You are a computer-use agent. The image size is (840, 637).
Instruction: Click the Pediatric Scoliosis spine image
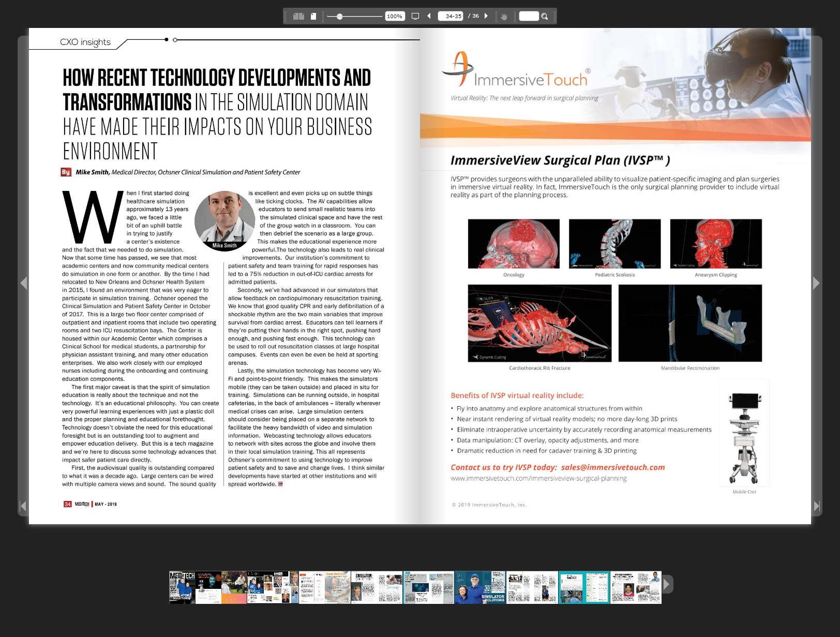click(x=614, y=244)
